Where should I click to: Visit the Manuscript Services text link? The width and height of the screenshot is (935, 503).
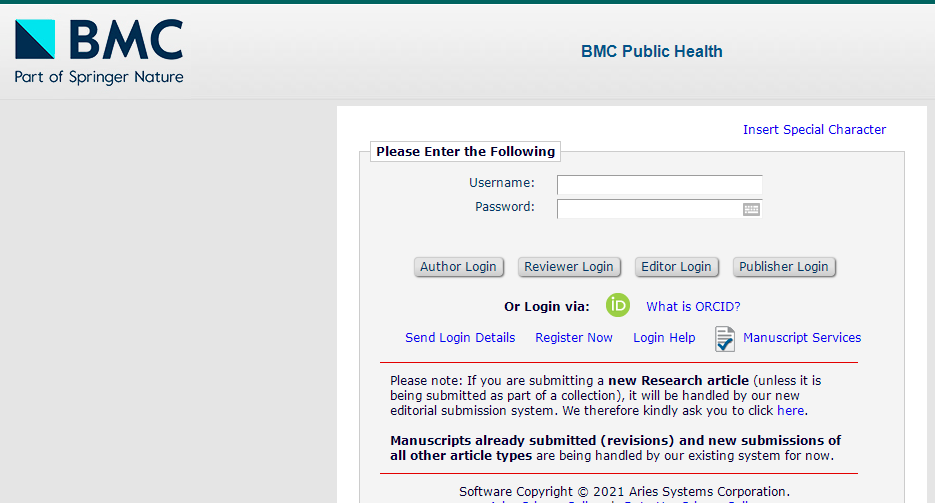tap(802, 338)
